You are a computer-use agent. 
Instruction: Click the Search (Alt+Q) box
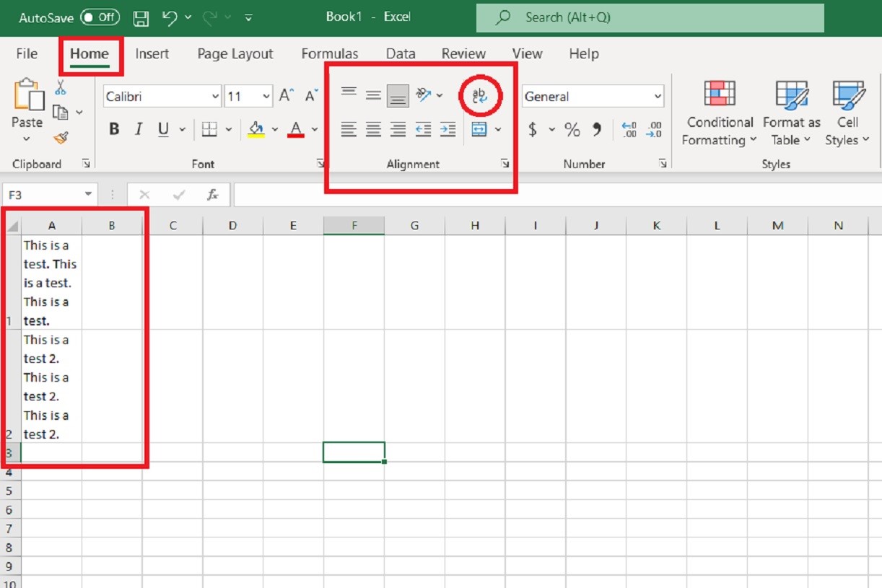pyautogui.click(x=650, y=17)
